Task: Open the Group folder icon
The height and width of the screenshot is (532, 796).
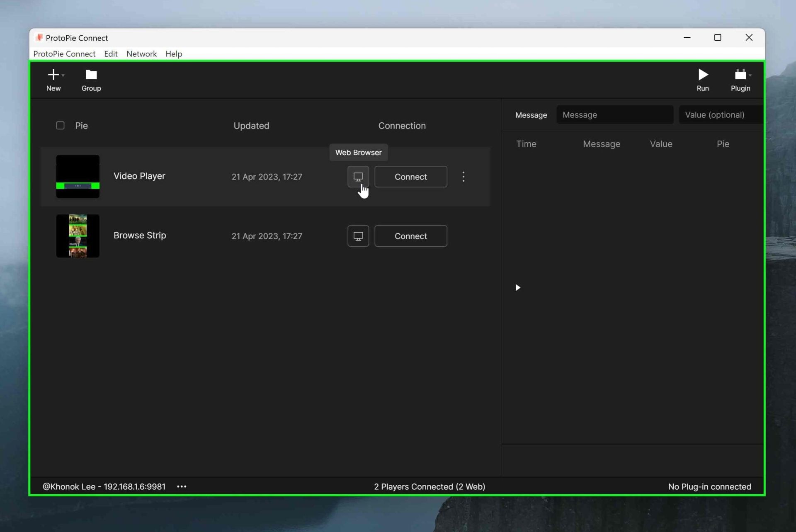Action: pyautogui.click(x=91, y=75)
